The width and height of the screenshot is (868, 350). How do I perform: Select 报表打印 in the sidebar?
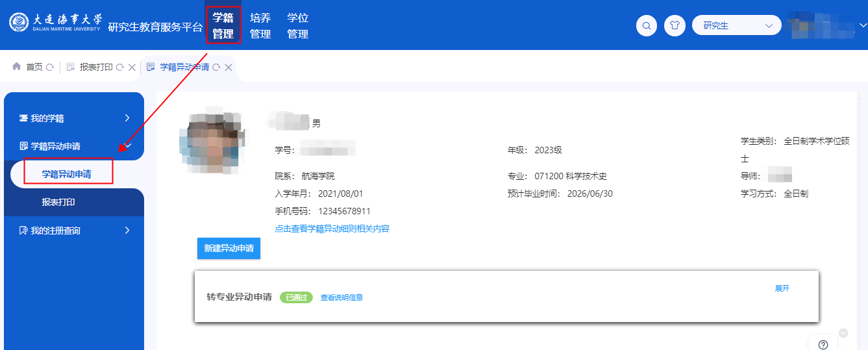(x=58, y=202)
